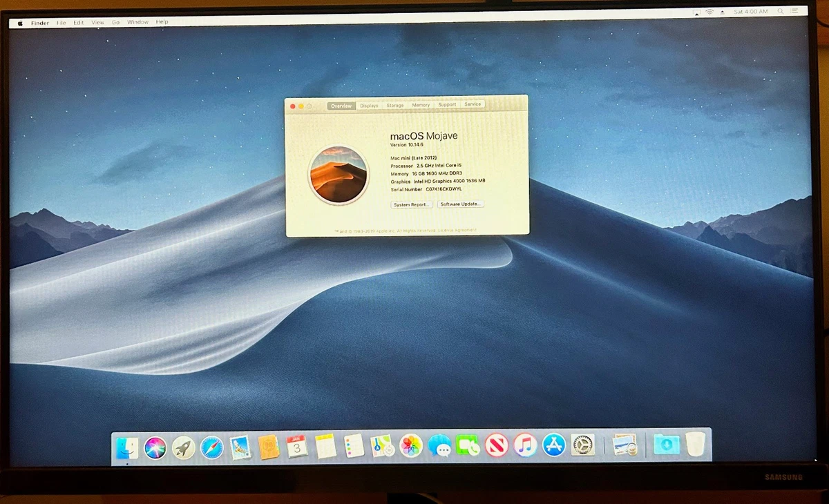Open the Go menu
Image resolution: width=829 pixels, height=504 pixels.
115,22
